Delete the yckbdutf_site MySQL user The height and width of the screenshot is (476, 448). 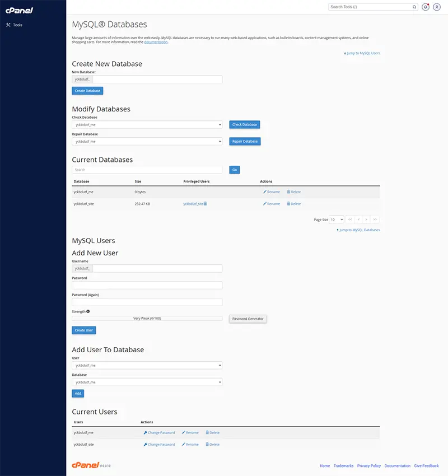pyautogui.click(x=213, y=445)
